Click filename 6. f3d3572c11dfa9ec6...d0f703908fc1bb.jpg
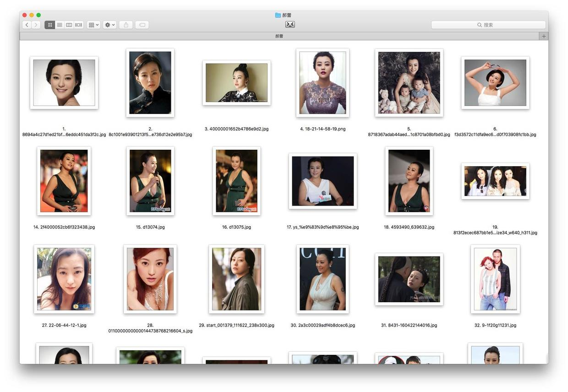 pyautogui.click(x=495, y=132)
